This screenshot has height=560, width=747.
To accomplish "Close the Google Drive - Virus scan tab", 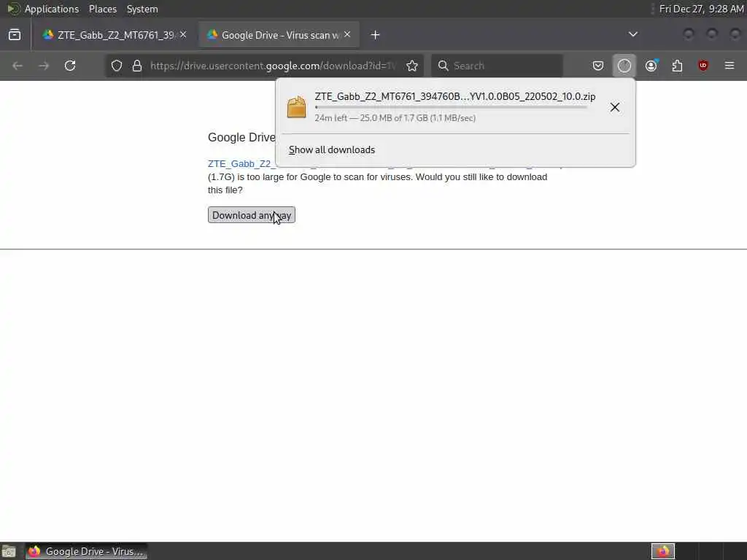I will coord(347,34).
